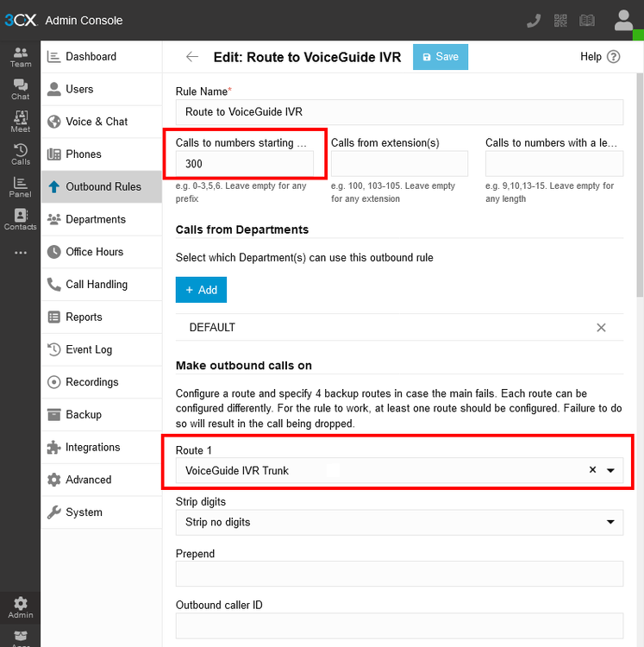Click the Admin Console title text
Viewport: 644px width, 647px height.
click(x=84, y=20)
